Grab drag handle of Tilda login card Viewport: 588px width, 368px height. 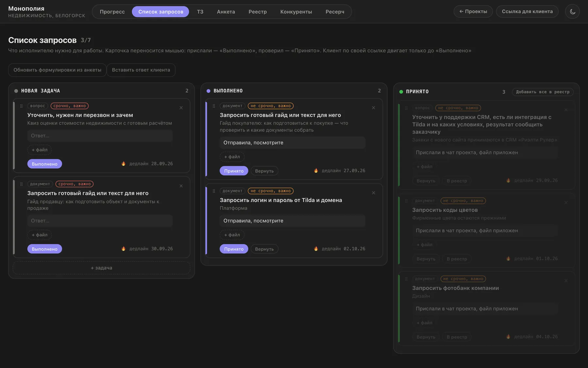coord(214,191)
